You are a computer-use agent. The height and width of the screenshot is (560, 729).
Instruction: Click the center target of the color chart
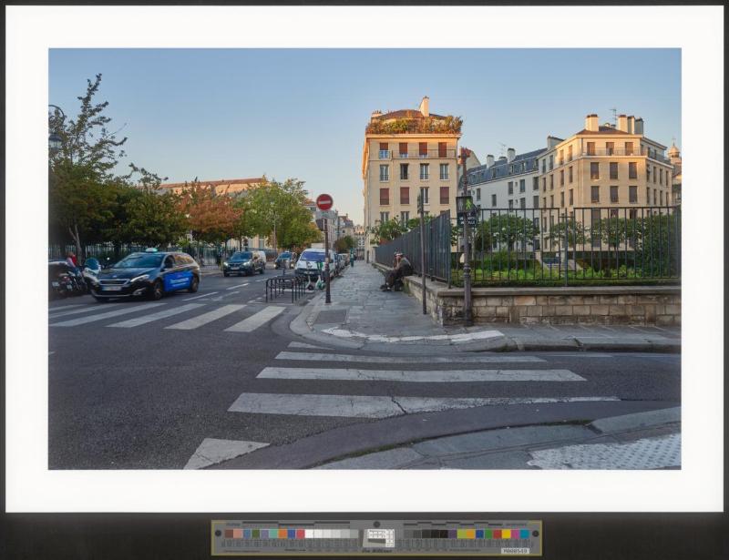[378, 538]
